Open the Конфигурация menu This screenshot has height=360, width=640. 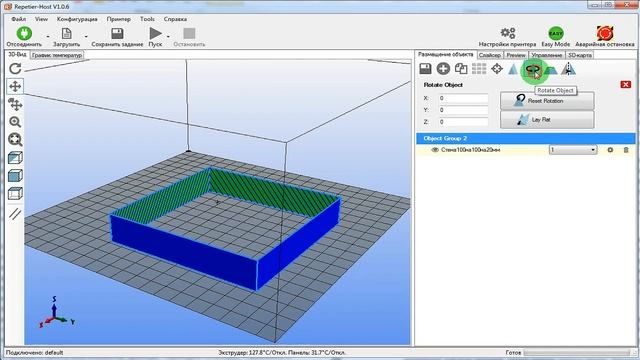[77, 19]
